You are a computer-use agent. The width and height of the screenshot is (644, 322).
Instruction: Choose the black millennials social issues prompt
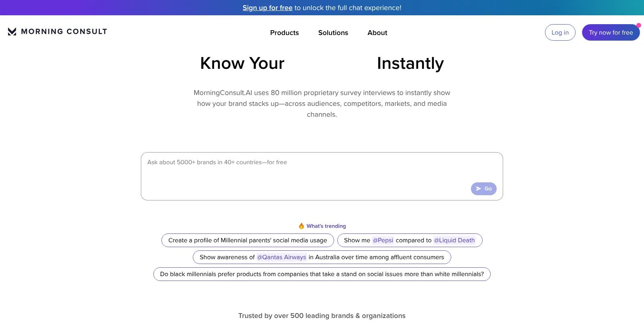(x=322, y=274)
